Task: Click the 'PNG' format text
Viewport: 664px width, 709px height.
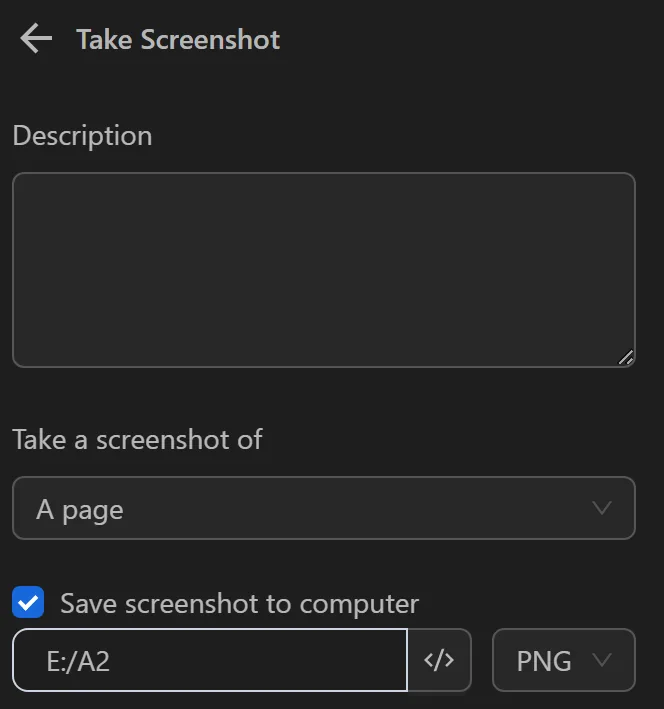Action: [544, 661]
